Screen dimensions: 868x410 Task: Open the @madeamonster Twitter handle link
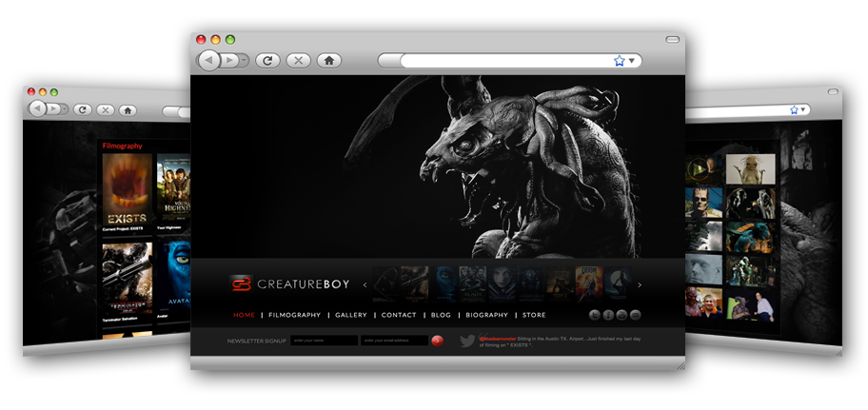point(497,338)
